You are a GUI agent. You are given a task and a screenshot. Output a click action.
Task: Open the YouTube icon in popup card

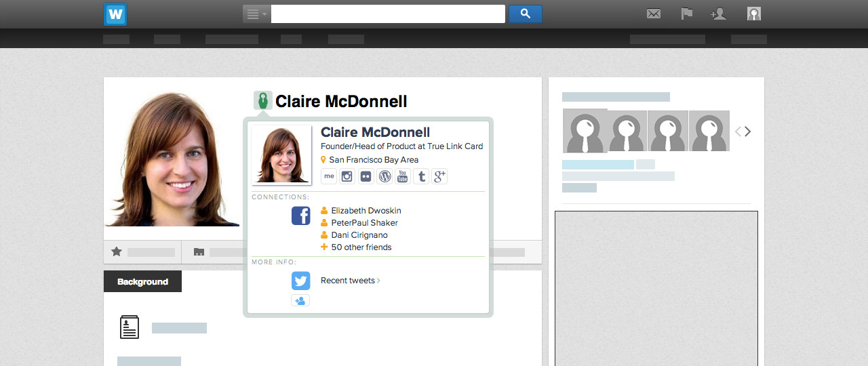pyautogui.click(x=403, y=176)
